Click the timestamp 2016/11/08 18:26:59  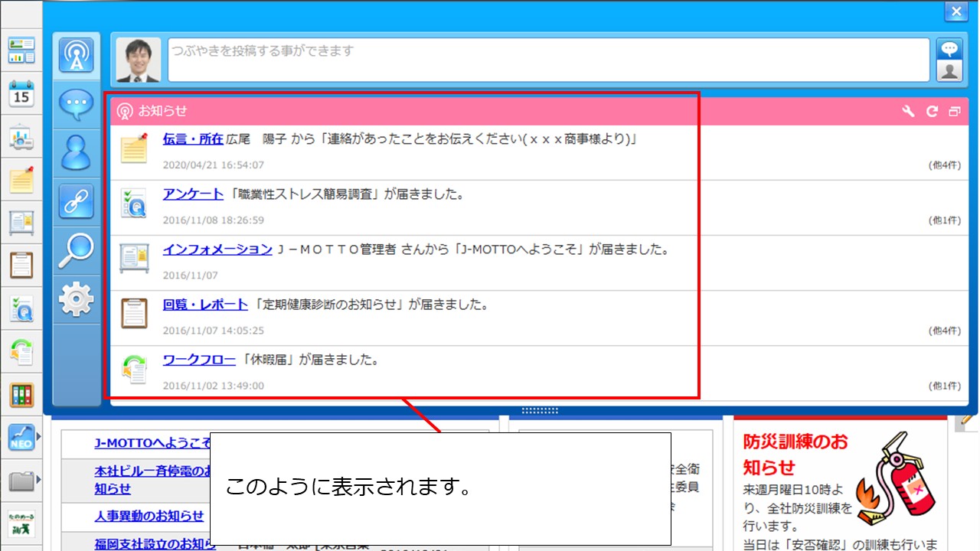[x=214, y=220]
